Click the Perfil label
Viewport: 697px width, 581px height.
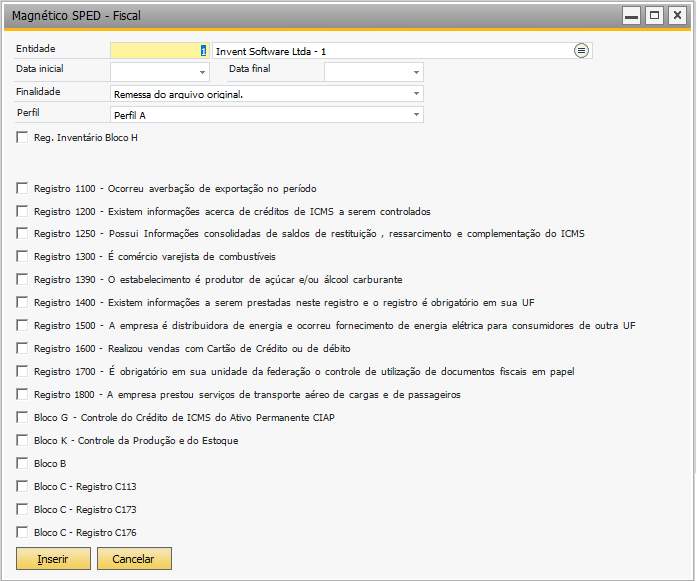point(28,112)
